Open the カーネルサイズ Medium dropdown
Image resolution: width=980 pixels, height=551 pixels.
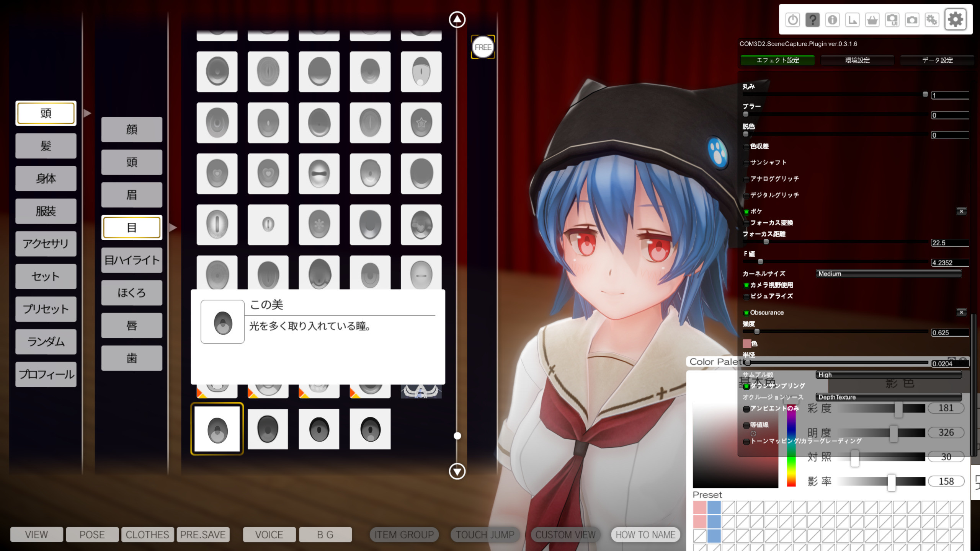[x=888, y=274]
